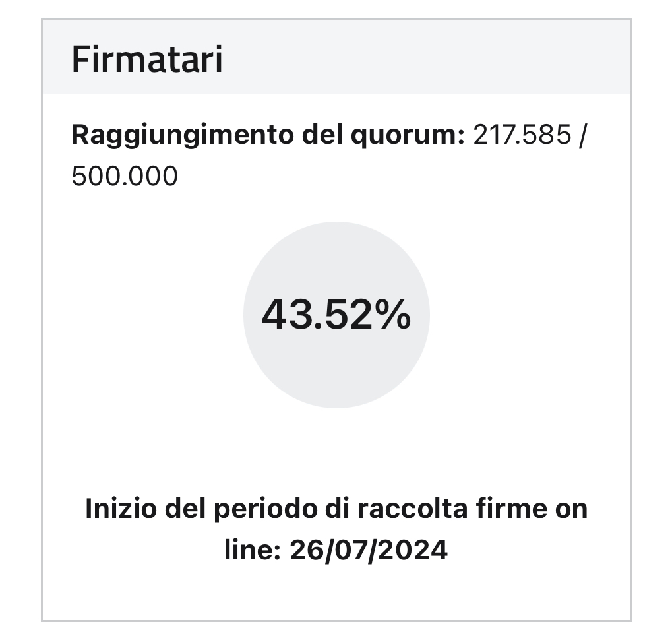The width and height of the screenshot is (672, 628).
Task: Select the word 'raccolta' in the footer
Action: pos(412,509)
